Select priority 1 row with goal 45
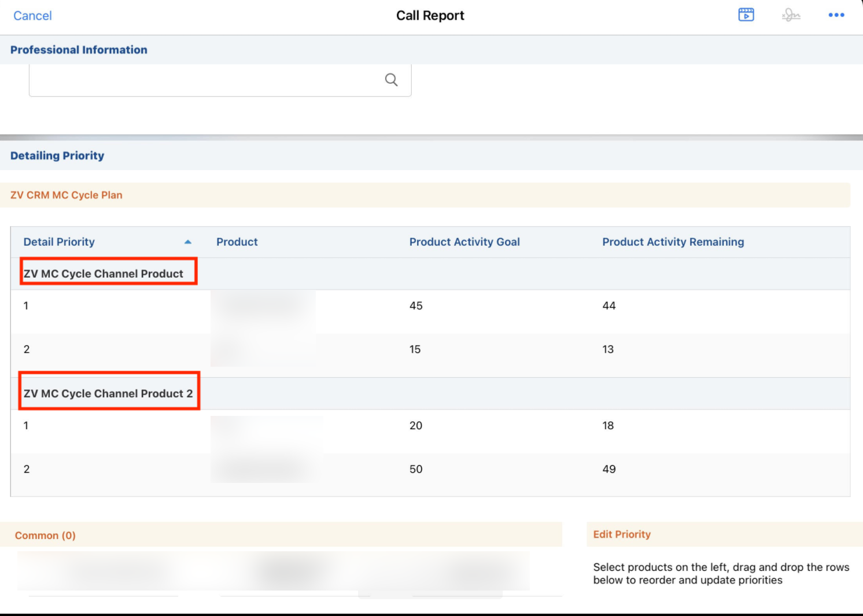The width and height of the screenshot is (863, 616). click(415, 305)
